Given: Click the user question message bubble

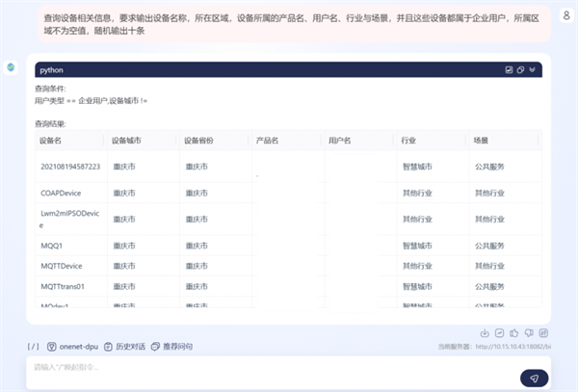Looking at the screenshot, I should [295, 24].
